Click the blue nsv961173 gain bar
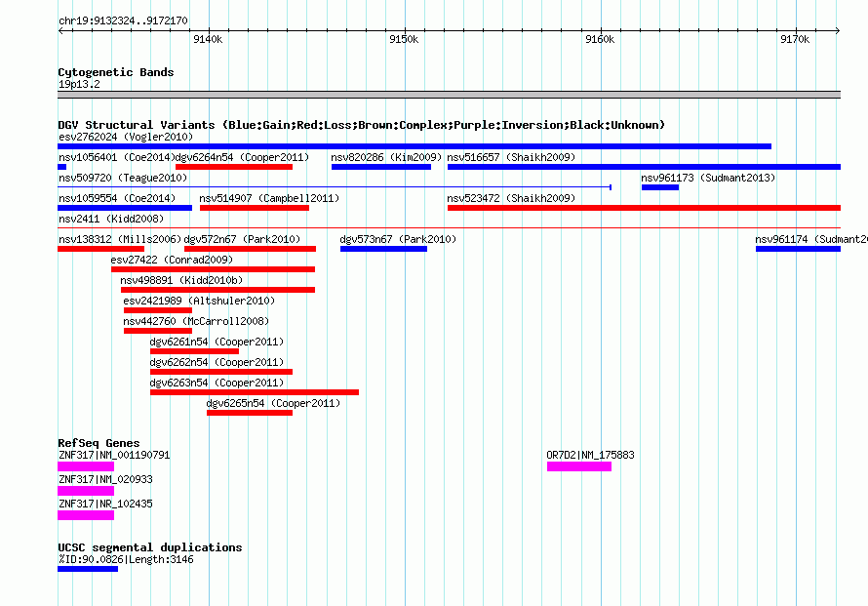Image resolution: width=868 pixels, height=606 pixels. click(660, 187)
